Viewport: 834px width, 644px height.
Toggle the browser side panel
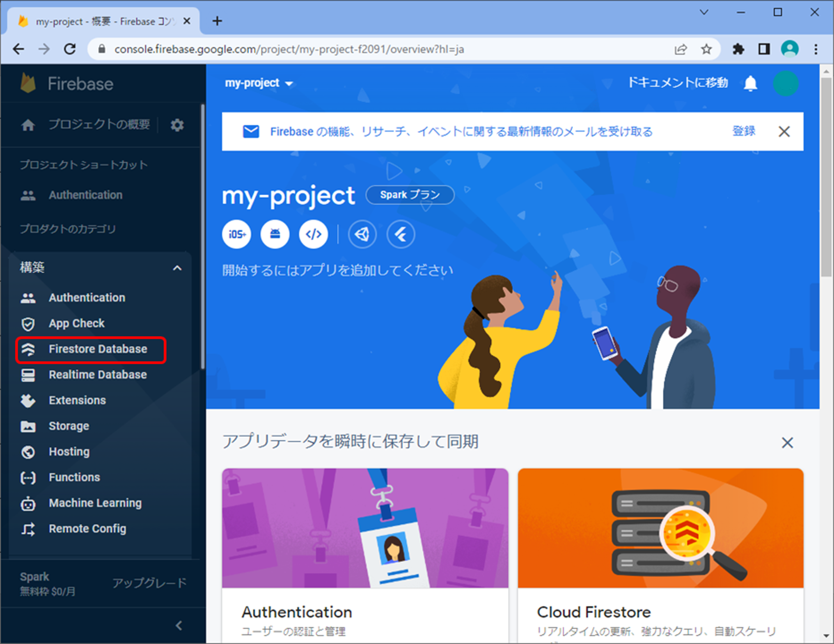tap(764, 50)
